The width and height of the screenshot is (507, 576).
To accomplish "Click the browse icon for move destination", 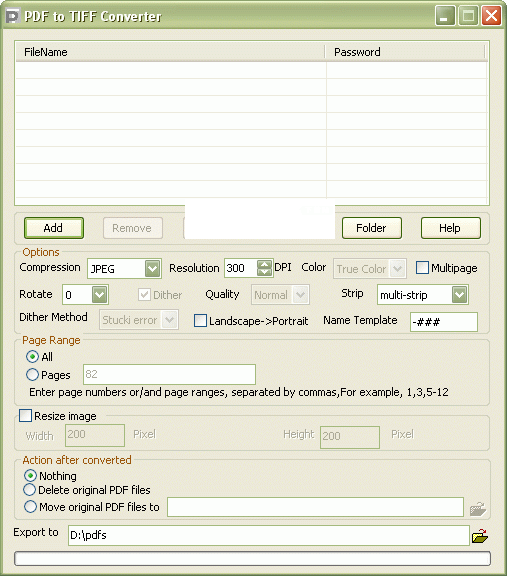I will click(x=478, y=509).
